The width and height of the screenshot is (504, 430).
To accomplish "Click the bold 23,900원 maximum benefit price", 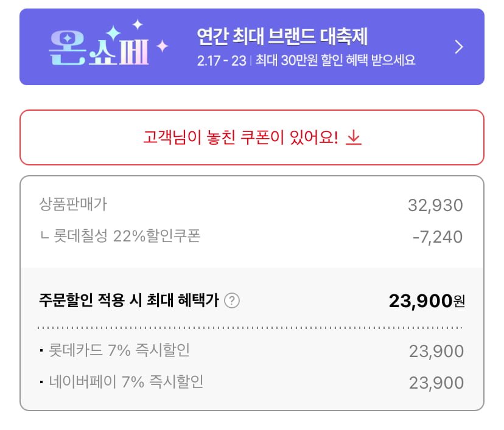I will click(x=426, y=300).
